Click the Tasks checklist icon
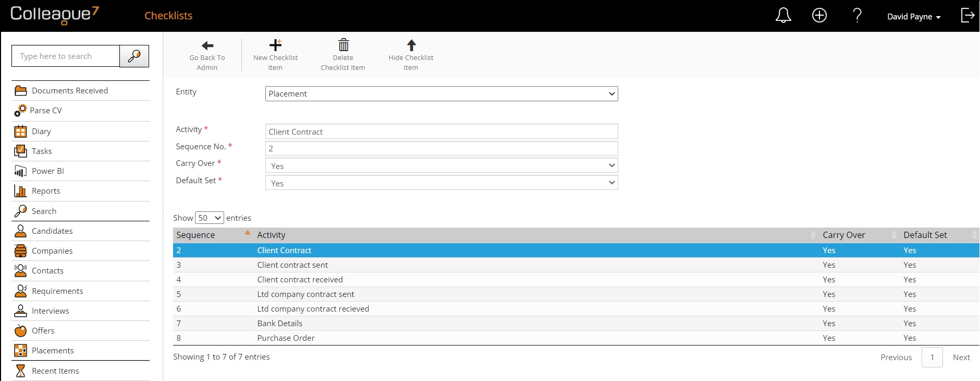The width and height of the screenshot is (980, 381). [21, 151]
